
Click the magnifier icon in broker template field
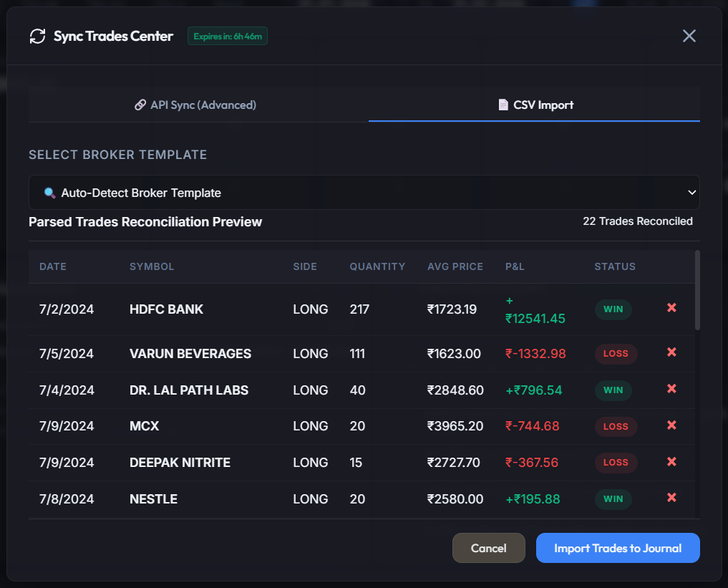pos(49,193)
